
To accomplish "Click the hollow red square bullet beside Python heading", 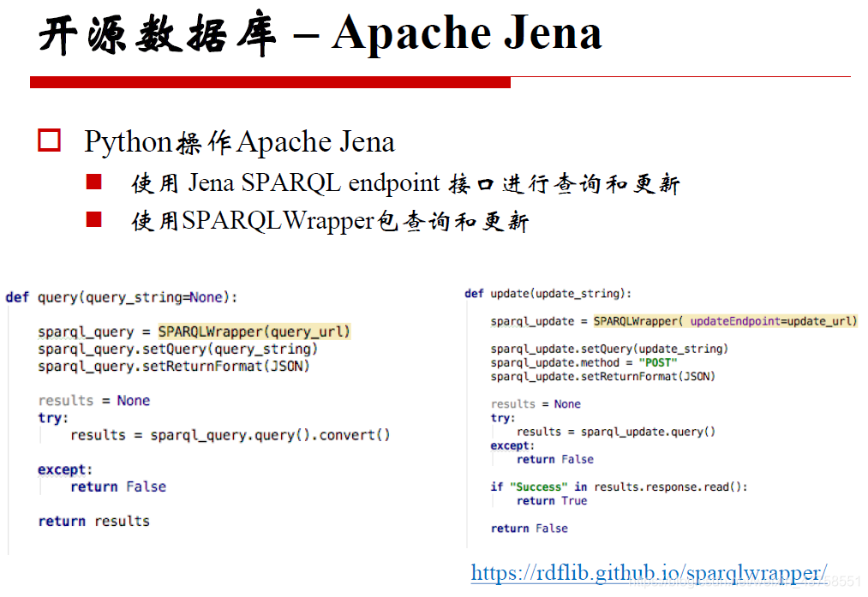I will [x=49, y=140].
